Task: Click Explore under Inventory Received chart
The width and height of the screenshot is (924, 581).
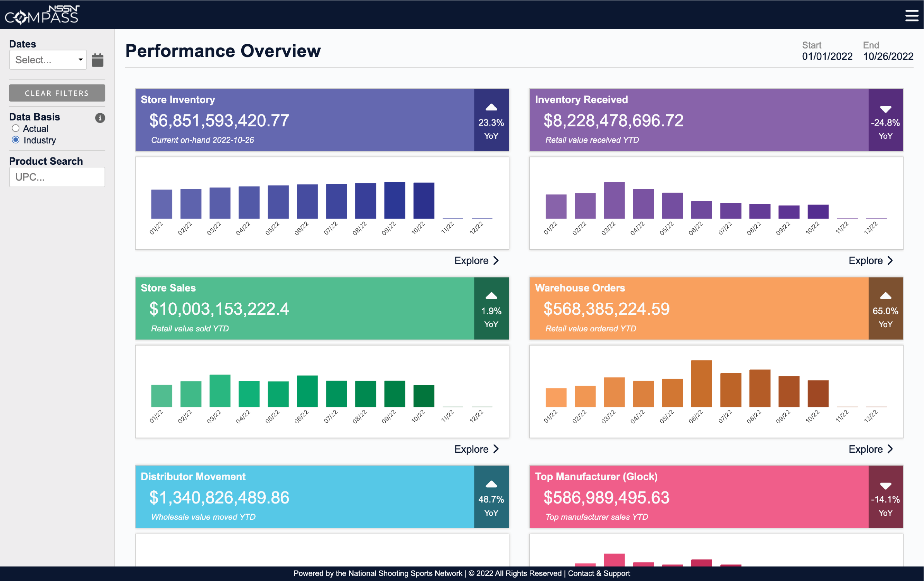Action: pyautogui.click(x=871, y=260)
